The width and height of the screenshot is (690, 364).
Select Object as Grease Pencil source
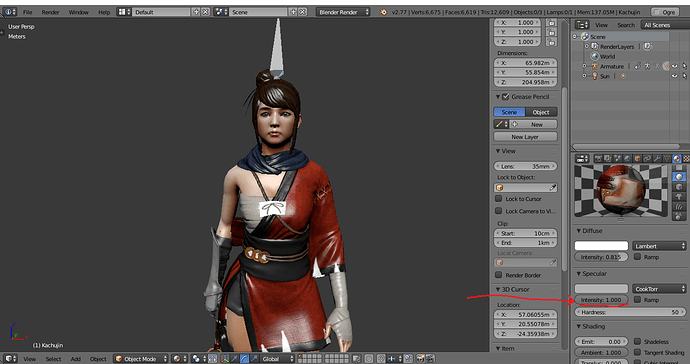541,112
